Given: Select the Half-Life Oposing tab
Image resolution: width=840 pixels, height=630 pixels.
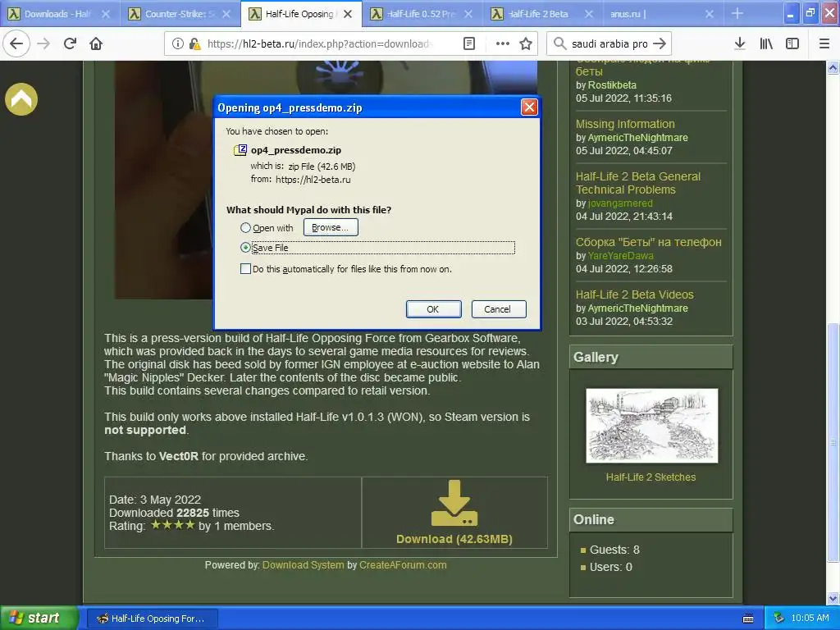Looking at the screenshot, I should click(302, 14).
